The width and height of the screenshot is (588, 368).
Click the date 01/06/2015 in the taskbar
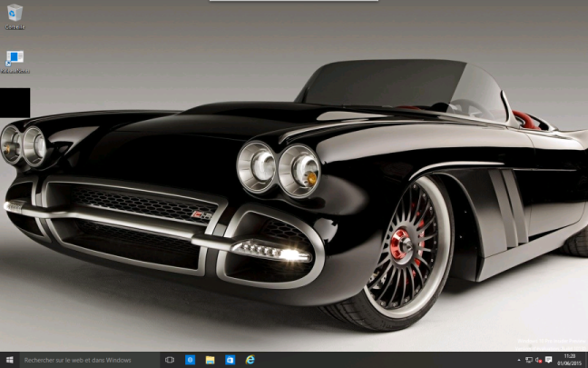click(570, 363)
